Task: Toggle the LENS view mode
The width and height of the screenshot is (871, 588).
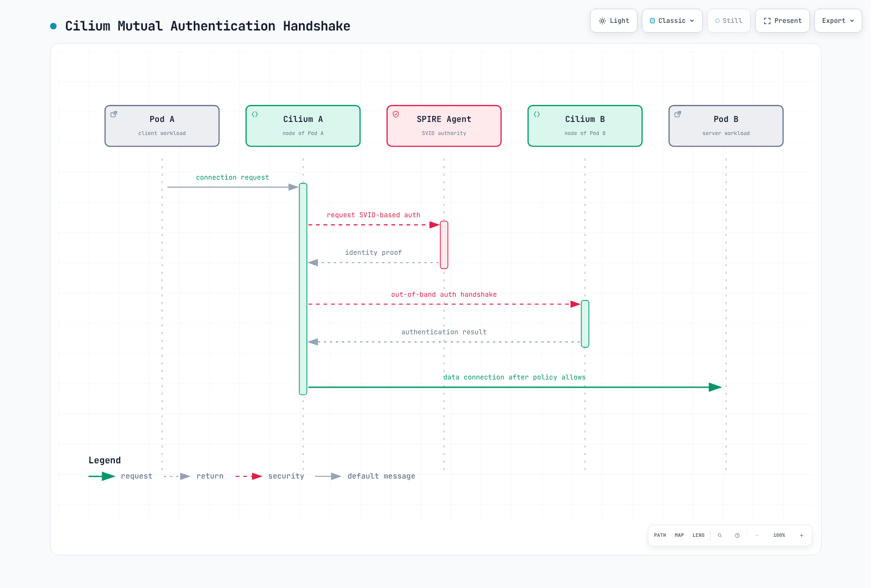Action: coord(698,535)
